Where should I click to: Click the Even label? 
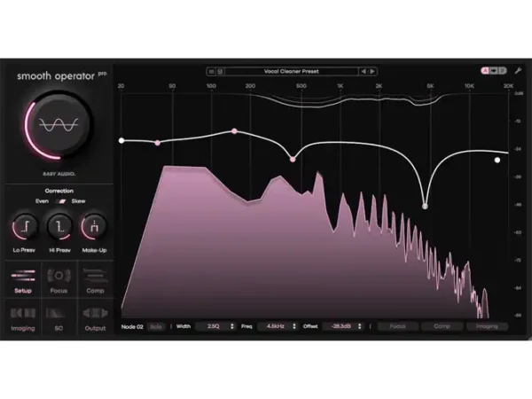coord(42,201)
